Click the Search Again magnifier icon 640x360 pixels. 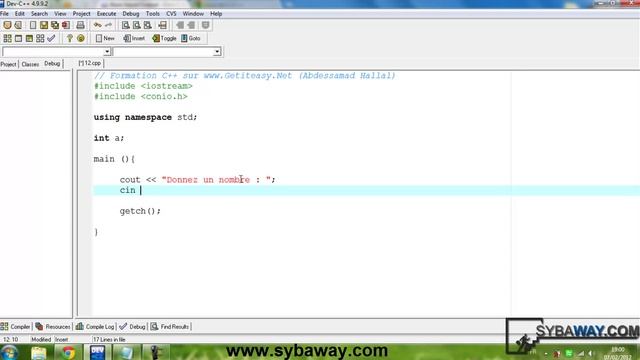(148, 25)
